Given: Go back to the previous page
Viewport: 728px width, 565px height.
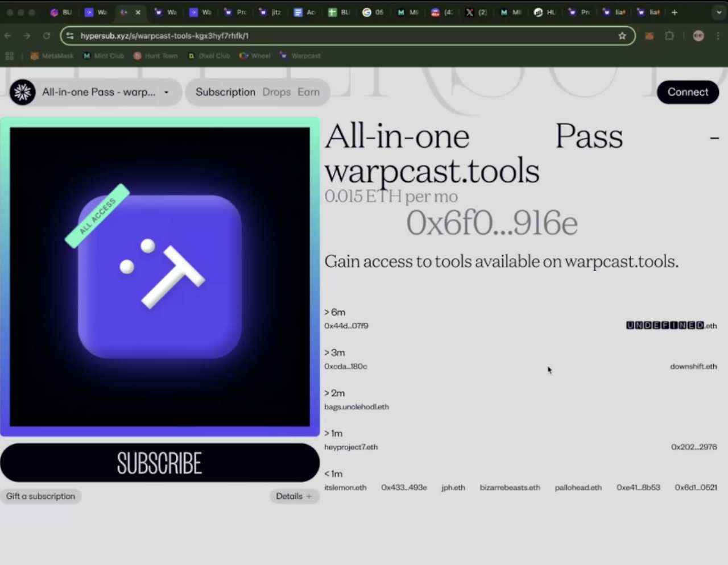Looking at the screenshot, I should pyautogui.click(x=8, y=36).
